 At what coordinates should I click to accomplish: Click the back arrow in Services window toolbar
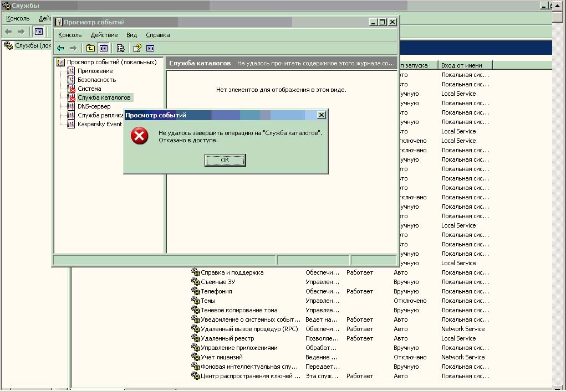pos(8,32)
